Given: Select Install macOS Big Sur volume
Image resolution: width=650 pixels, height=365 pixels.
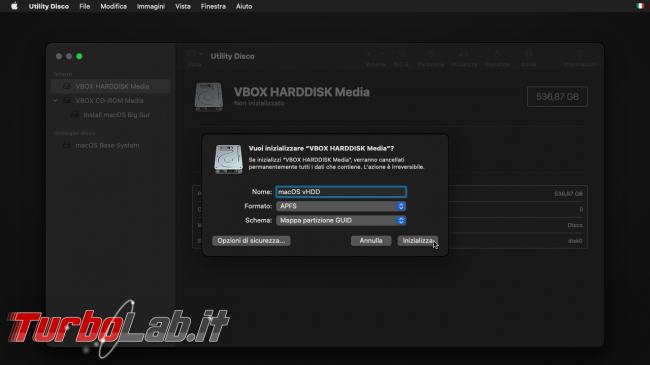Looking at the screenshot, I should pyautogui.click(x=116, y=114).
